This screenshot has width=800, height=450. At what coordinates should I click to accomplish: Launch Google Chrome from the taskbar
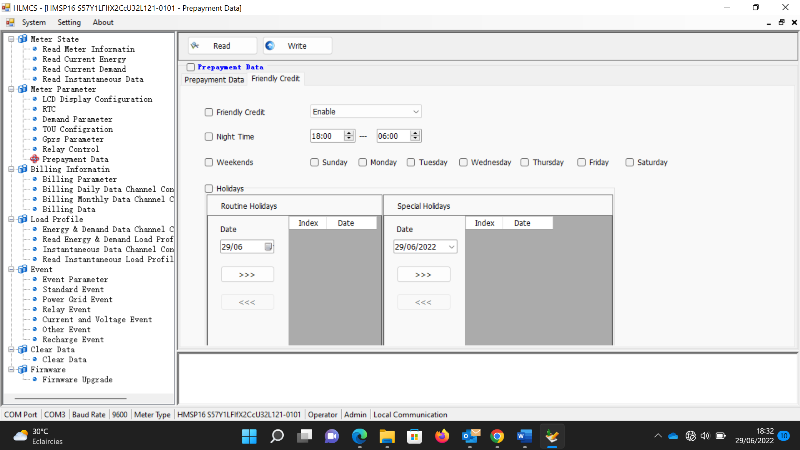(497, 436)
